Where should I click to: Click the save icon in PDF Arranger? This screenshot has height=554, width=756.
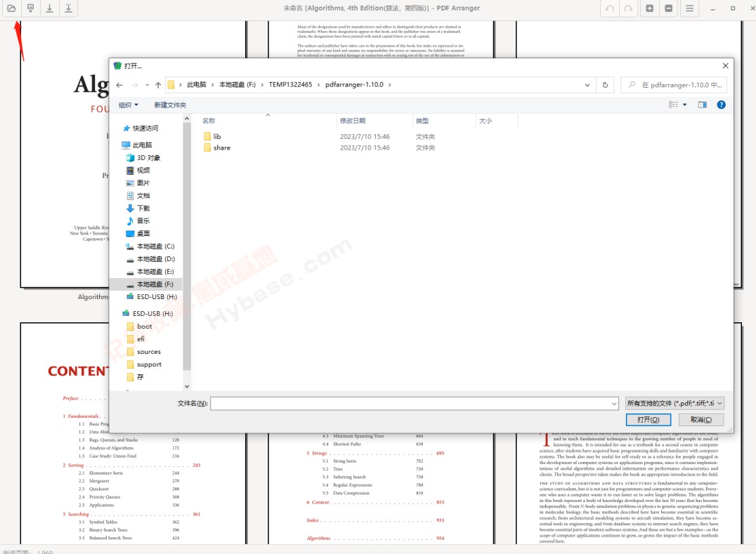pos(50,8)
